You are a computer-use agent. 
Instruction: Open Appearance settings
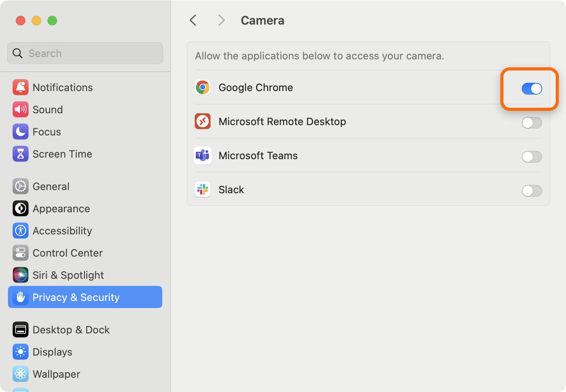pyautogui.click(x=85, y=209)
